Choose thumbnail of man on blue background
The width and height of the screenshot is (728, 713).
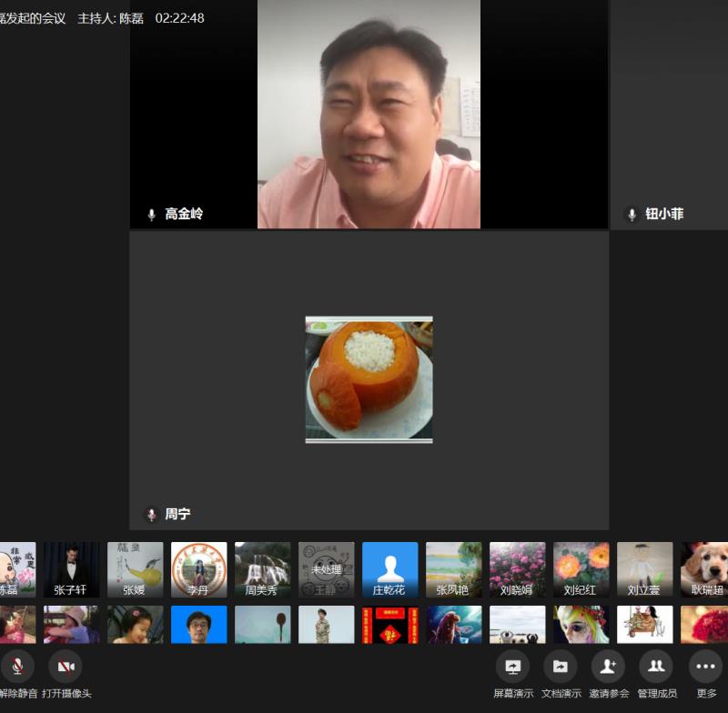[x=198, y=625]
